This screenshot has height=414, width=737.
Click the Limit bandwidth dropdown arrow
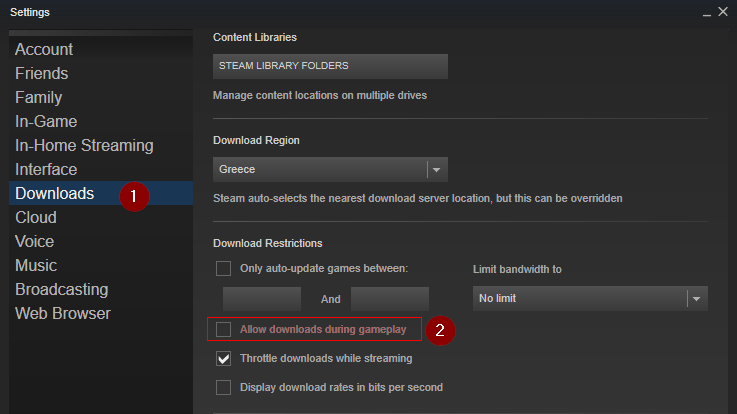click(697, 299)
